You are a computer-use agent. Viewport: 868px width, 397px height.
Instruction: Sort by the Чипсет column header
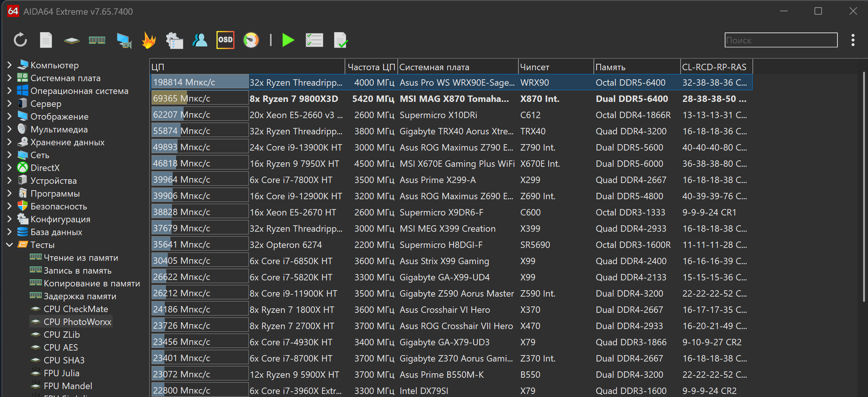coord(556,67)
